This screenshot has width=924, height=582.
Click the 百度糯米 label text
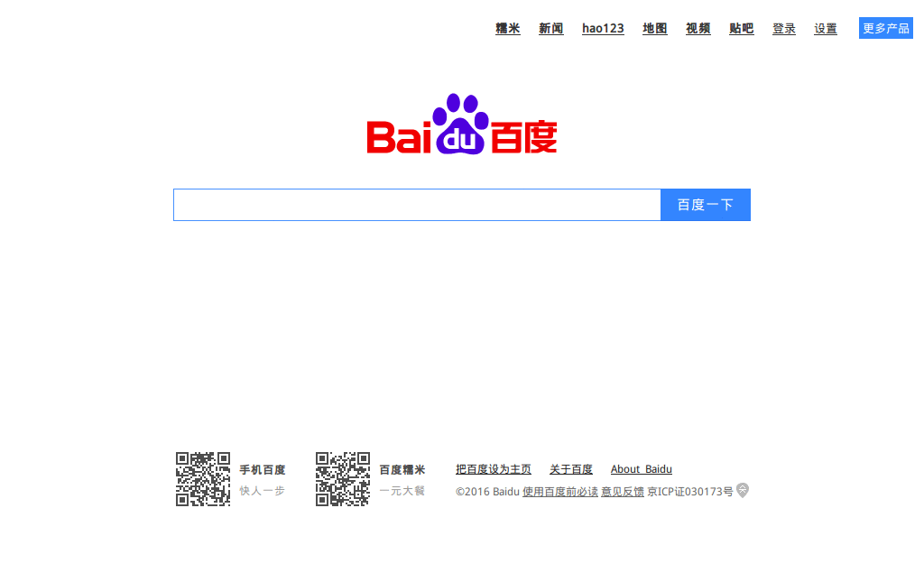tap(402, 469)
